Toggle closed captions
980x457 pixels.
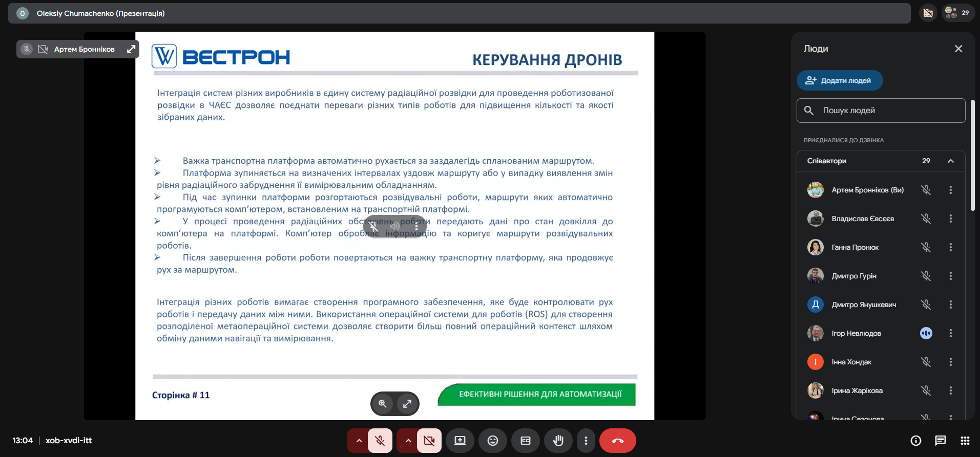(525, 441)
